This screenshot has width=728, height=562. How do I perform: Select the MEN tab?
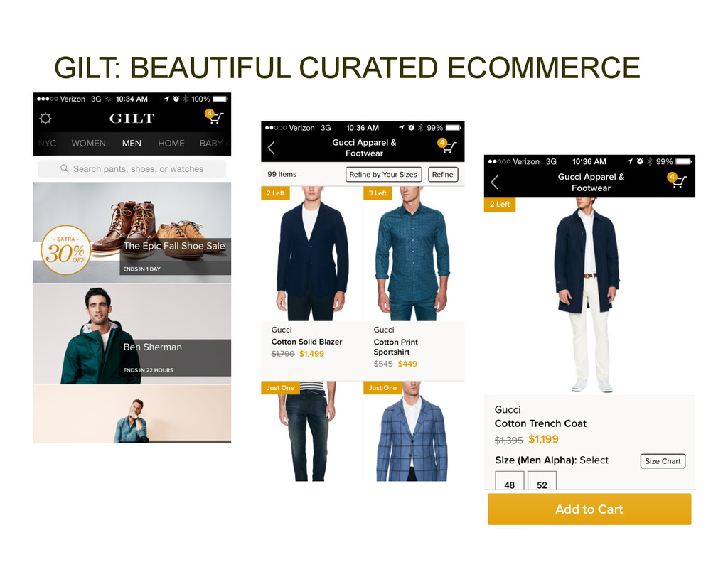pyautogui.click(x=132, y=144)
